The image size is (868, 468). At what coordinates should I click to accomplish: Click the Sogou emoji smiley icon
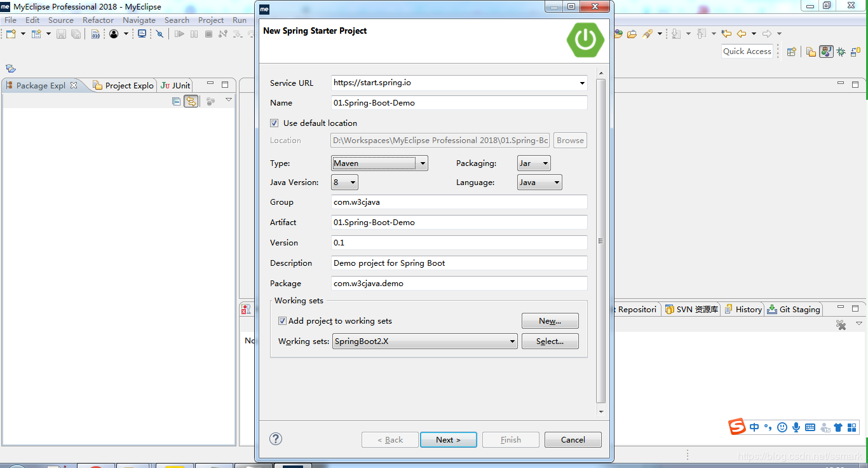[x=782, y=427]
